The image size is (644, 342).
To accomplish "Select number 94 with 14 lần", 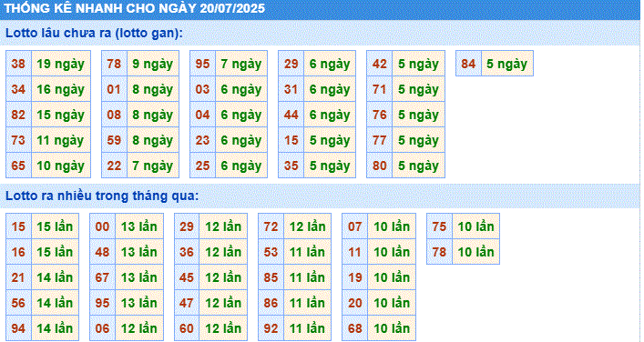I will click(18, 328).
